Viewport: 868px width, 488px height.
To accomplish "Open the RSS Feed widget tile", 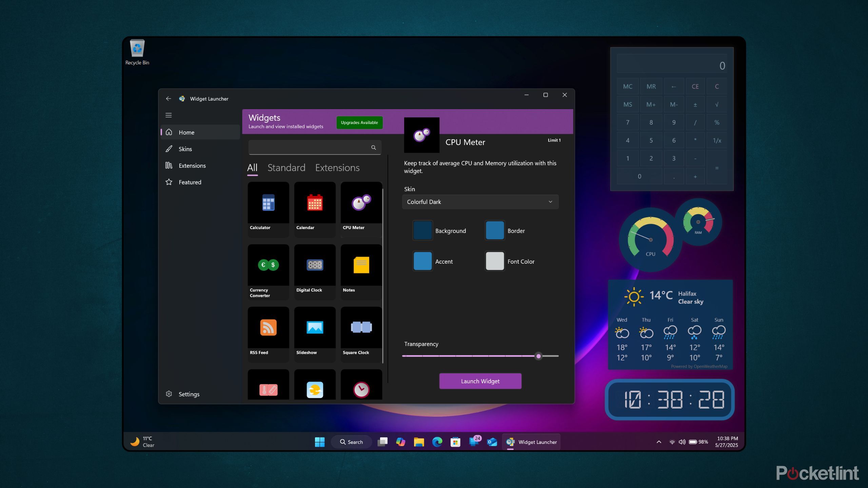I will (268, 334).
